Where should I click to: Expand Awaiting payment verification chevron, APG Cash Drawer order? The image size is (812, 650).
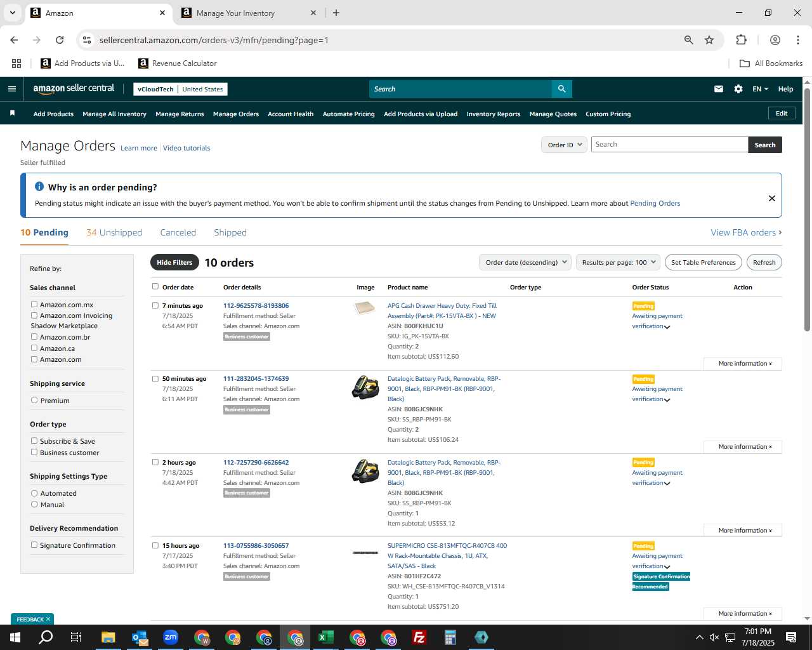667,327
